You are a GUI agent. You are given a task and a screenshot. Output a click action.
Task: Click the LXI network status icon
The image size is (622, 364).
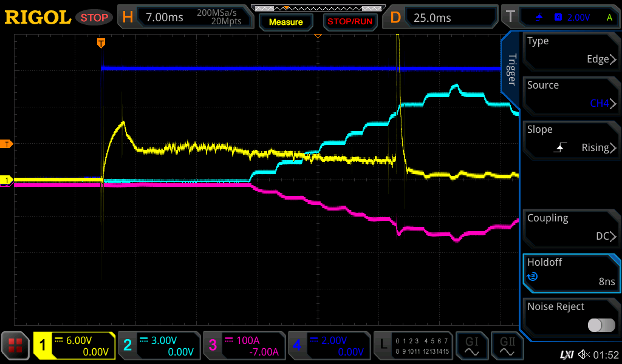(566, 354)
